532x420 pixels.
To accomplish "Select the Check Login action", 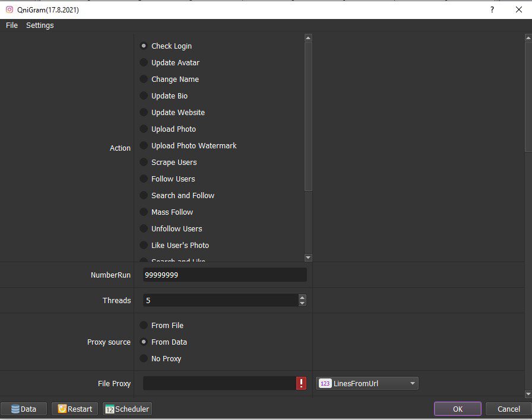I will [x=166, y=46].
